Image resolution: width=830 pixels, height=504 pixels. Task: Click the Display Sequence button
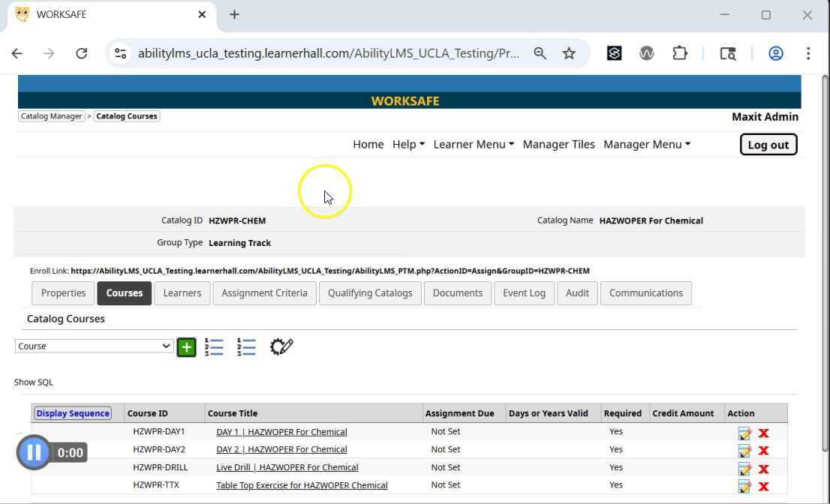73,413
